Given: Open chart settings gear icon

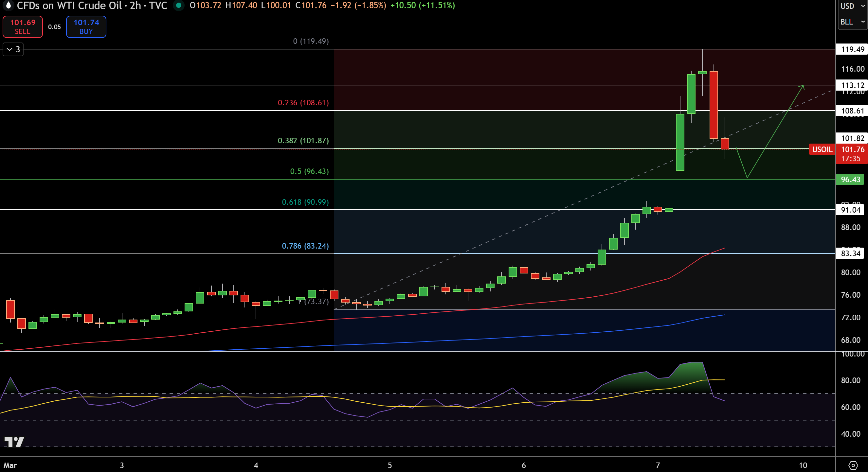Looking at the screenshot, I should (x=853, y=465).
